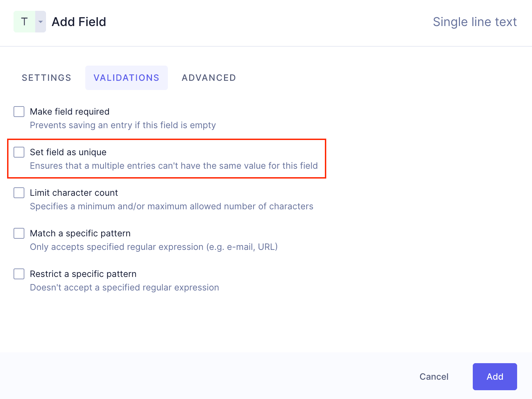
Task: Click the Limit character count description text
Action: click(x=171, y=206)
